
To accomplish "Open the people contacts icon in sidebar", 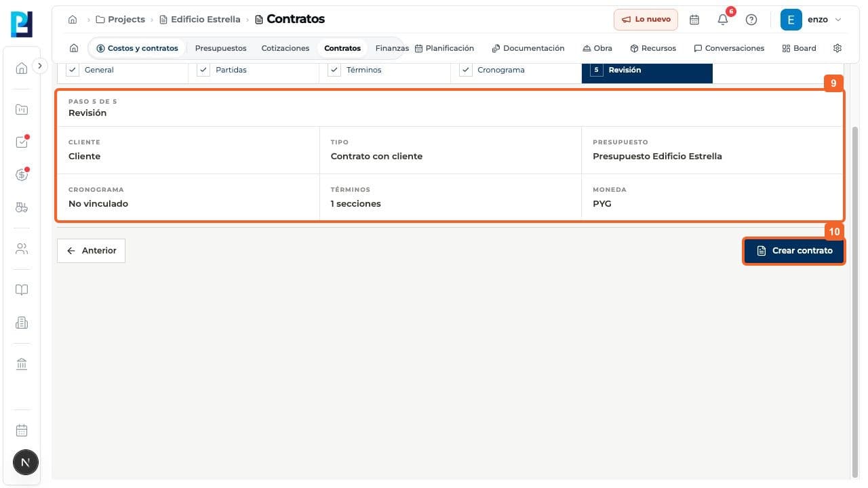I will [x=22, y=249].
